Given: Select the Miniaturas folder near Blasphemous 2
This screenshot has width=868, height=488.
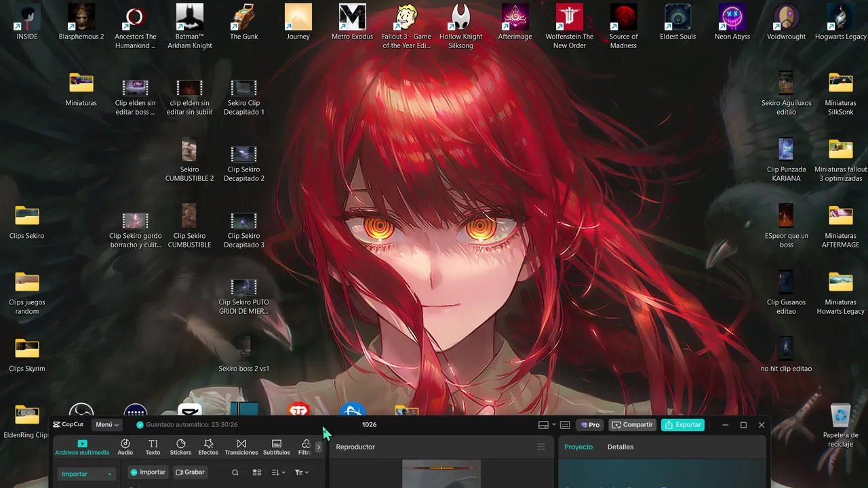Looking at the screenshot, I should 81,89.
